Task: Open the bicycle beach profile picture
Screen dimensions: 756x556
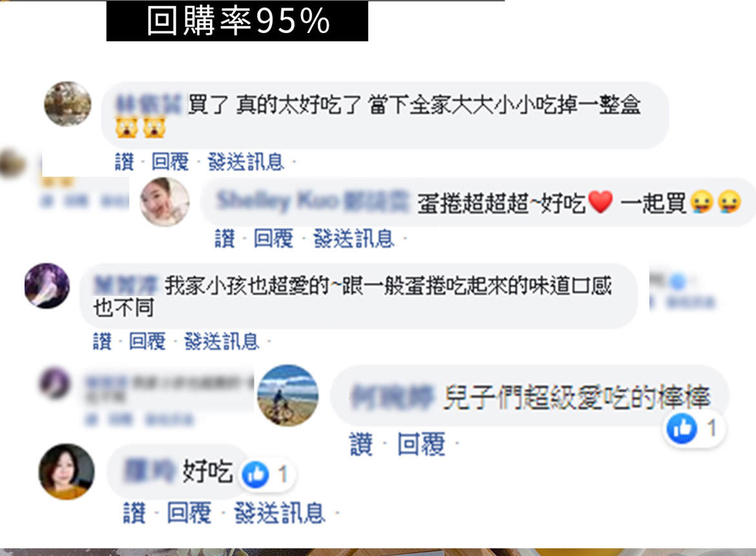Action: click(288, 395)
